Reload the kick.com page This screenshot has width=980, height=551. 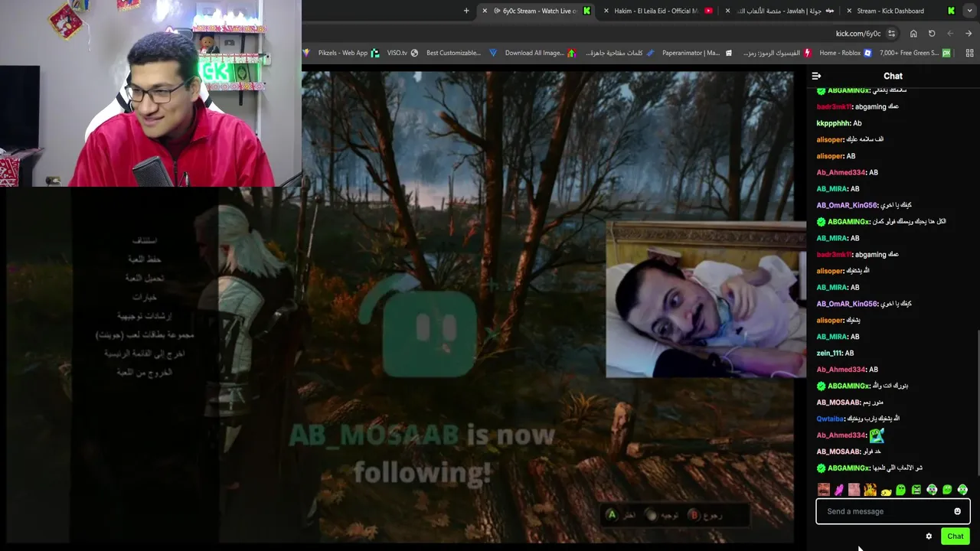pyautogui.click(x=932, y=34)
